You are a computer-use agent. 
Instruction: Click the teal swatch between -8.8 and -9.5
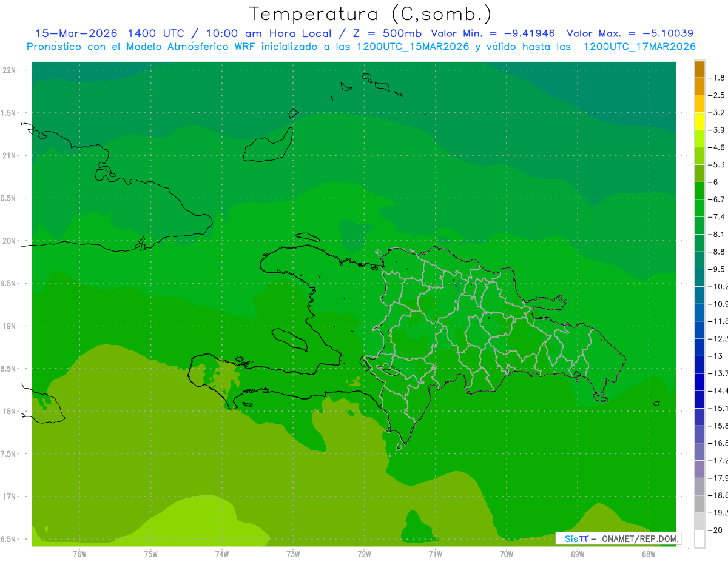pyautogui.click(x=699, y=261)
